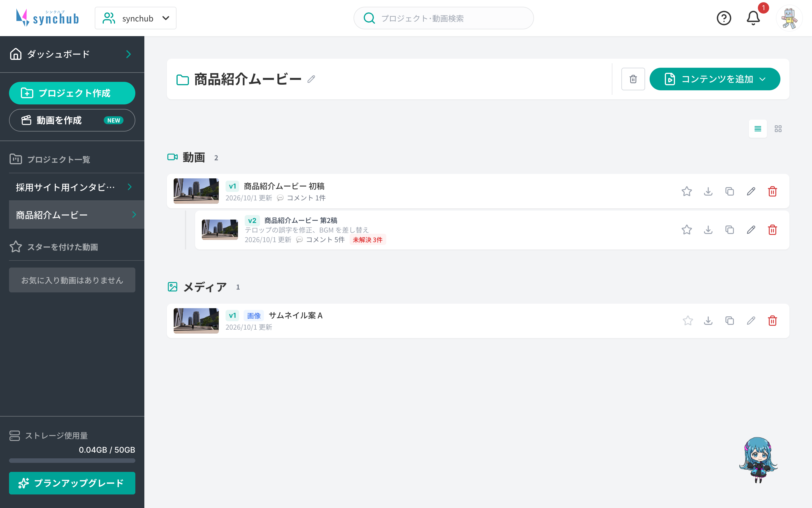Screen dimensions: 812x508
Task: Open the user avatar menu
Action: pos(789,18)
